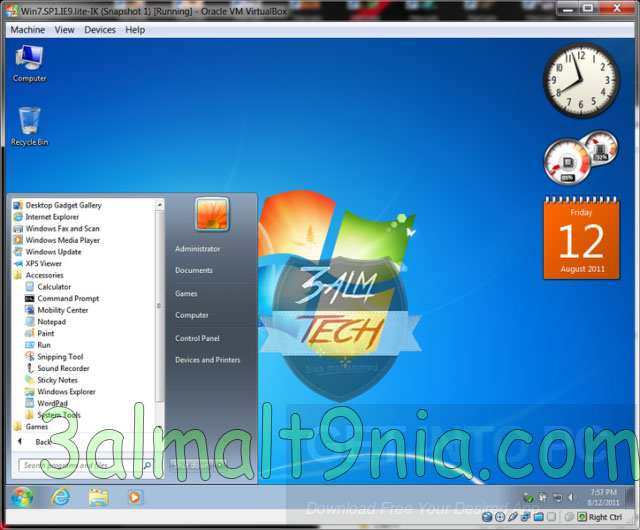The image size is (640, 530).
Task: Click the VirtualBox USB devices indicator
Action: tap(513, 517)
